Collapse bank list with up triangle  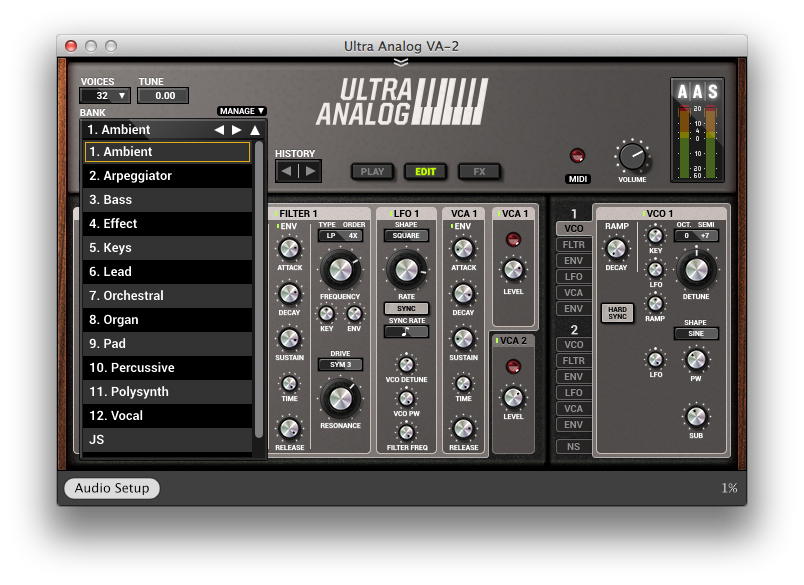(x=255, y=130)
